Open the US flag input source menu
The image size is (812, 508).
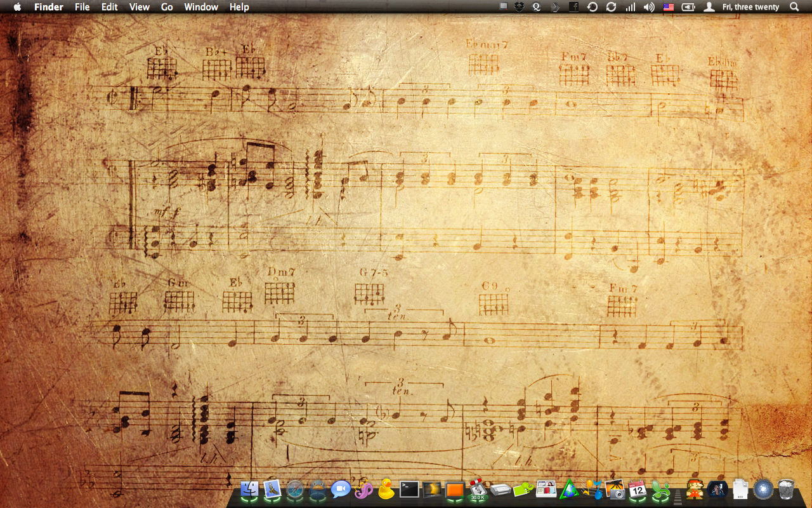(x=668, y=7)
